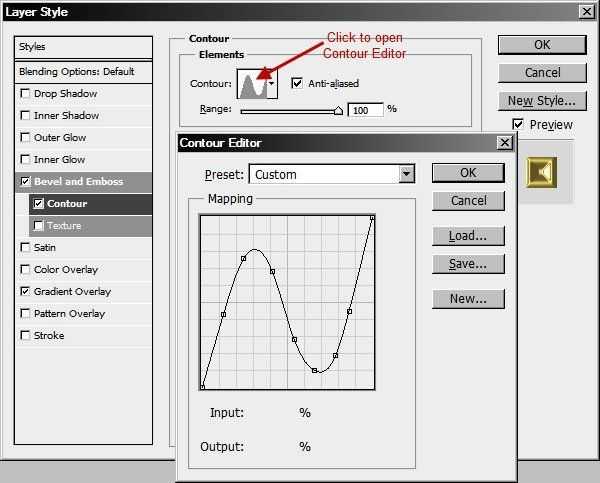Toggle the Preview checkbox
Image resolution: width=600 pixels, height=483 pixels.
pyautogui.click(x=518, y=124)
